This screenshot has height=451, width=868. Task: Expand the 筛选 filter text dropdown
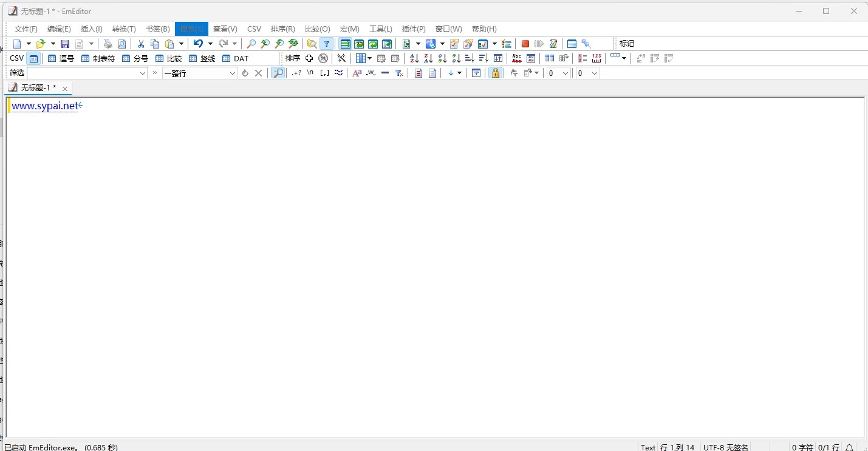[x=143, y=73]
